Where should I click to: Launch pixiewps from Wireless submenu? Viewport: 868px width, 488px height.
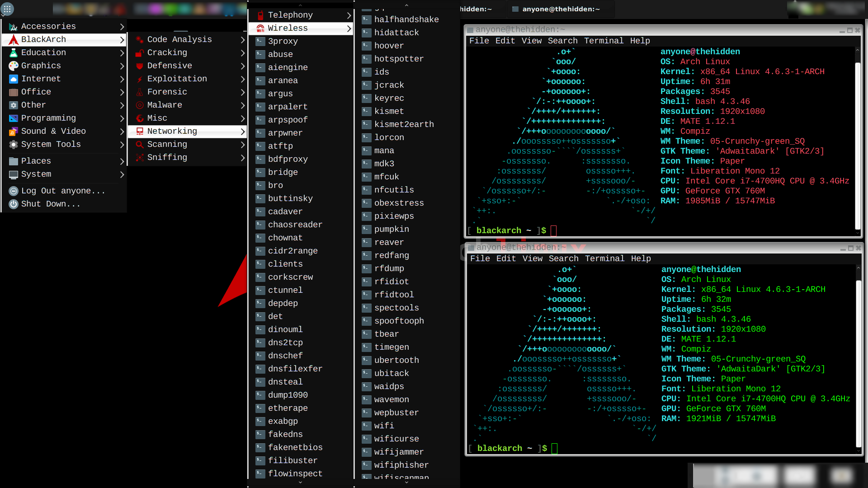click(x=394, y=216)
